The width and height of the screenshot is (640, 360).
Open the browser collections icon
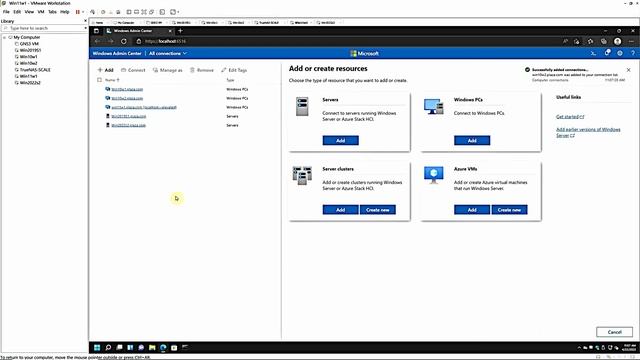[604, 41]
